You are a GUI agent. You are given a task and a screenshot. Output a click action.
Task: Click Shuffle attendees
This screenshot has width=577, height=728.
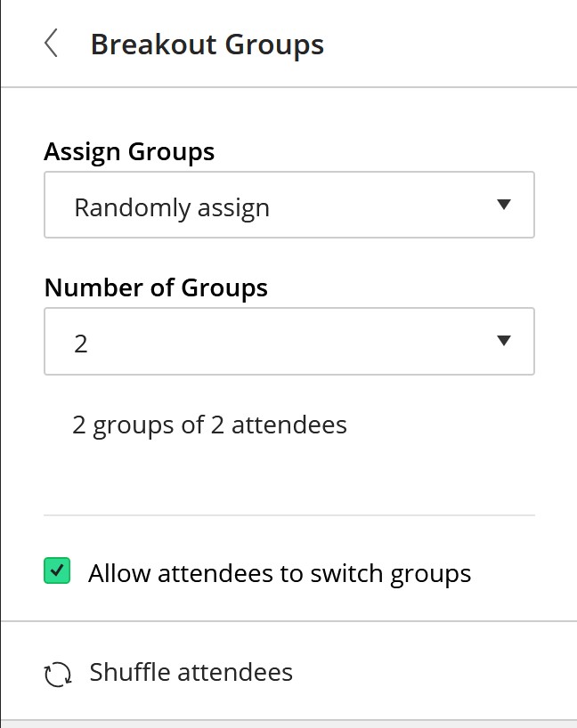[191, 673]
